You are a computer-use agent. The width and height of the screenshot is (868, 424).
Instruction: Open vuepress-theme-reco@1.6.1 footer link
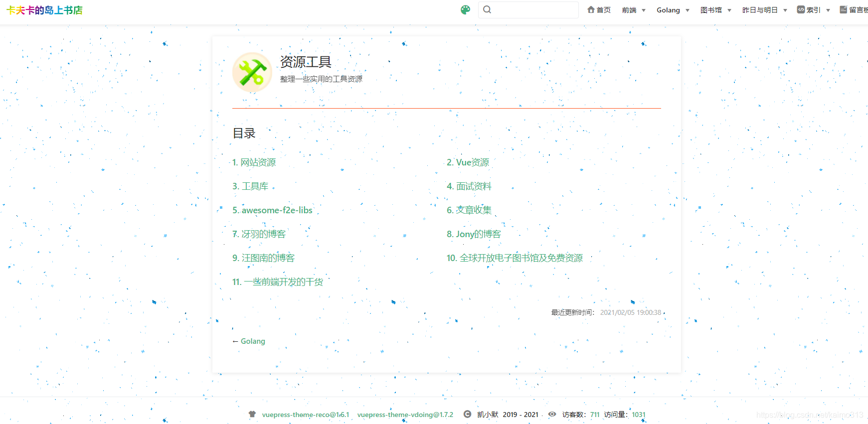[306, 415]
